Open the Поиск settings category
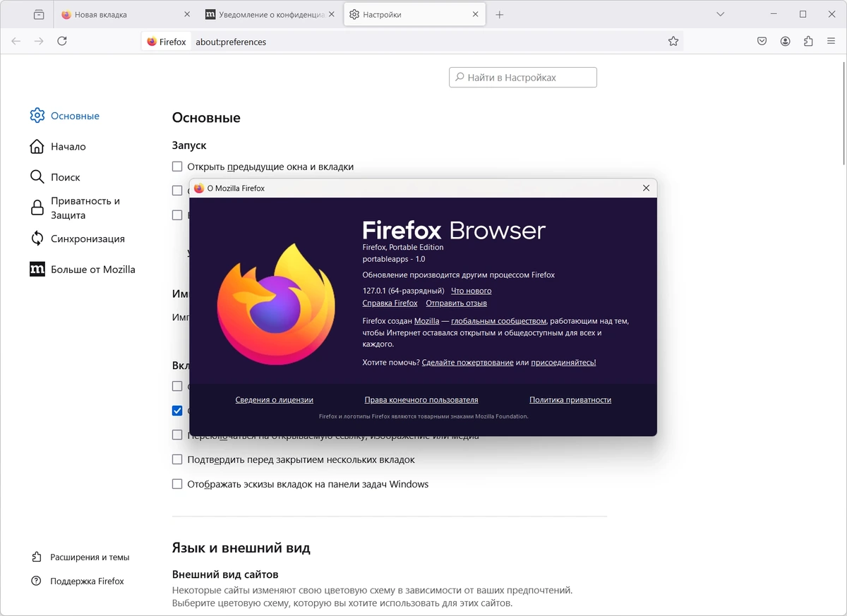 (56, 177)
